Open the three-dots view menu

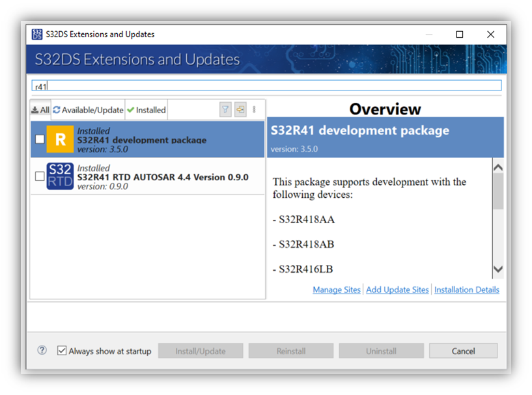[254, 109]
